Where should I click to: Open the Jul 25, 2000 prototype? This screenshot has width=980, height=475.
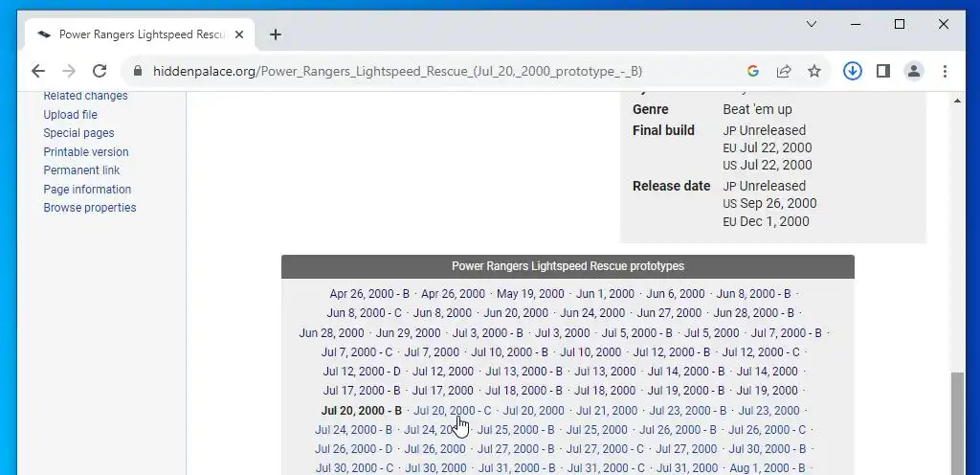point(596,430)
